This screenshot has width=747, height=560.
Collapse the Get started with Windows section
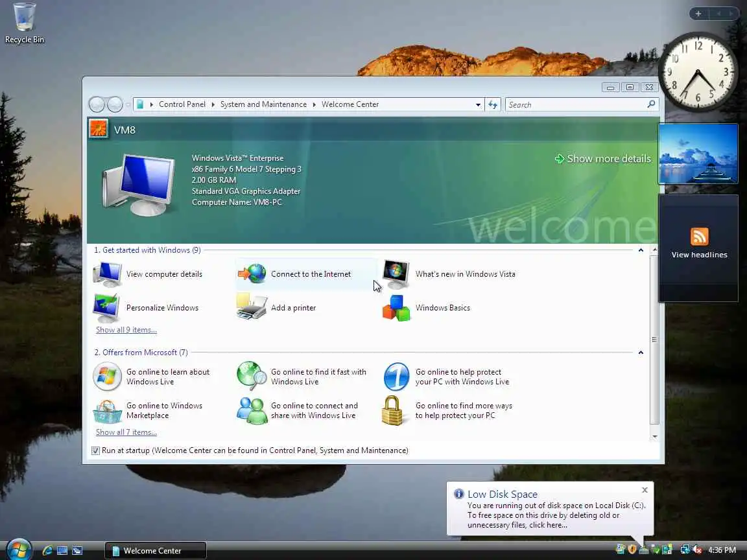click(641, 250)
